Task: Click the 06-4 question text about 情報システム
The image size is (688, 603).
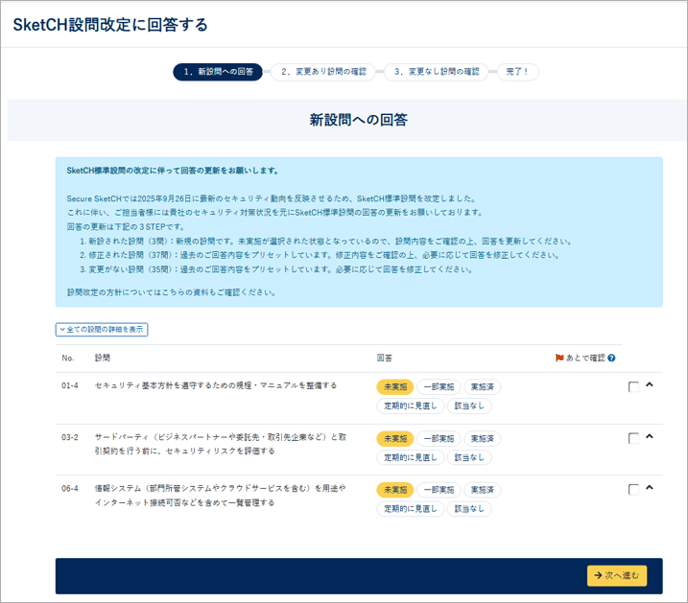Action: tap(220, 495)
